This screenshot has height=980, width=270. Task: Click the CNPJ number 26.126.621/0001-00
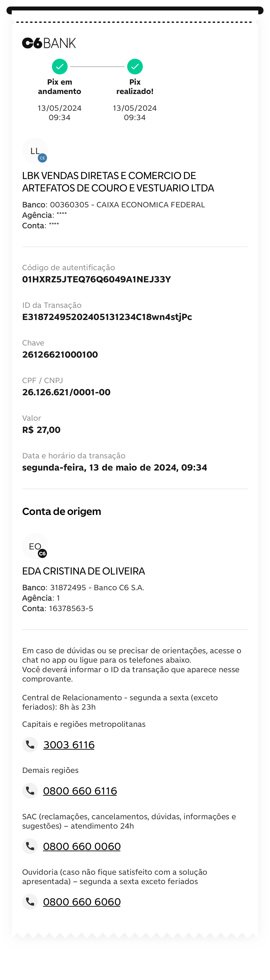click(66, 392)
